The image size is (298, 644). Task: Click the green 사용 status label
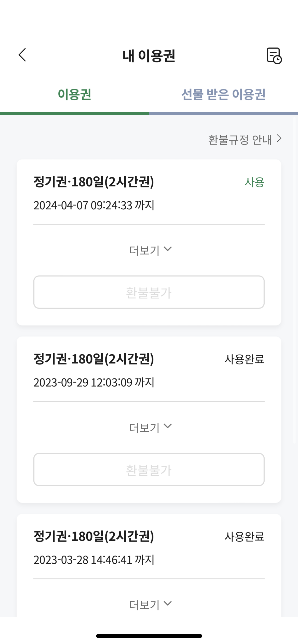tap(254, 182)
